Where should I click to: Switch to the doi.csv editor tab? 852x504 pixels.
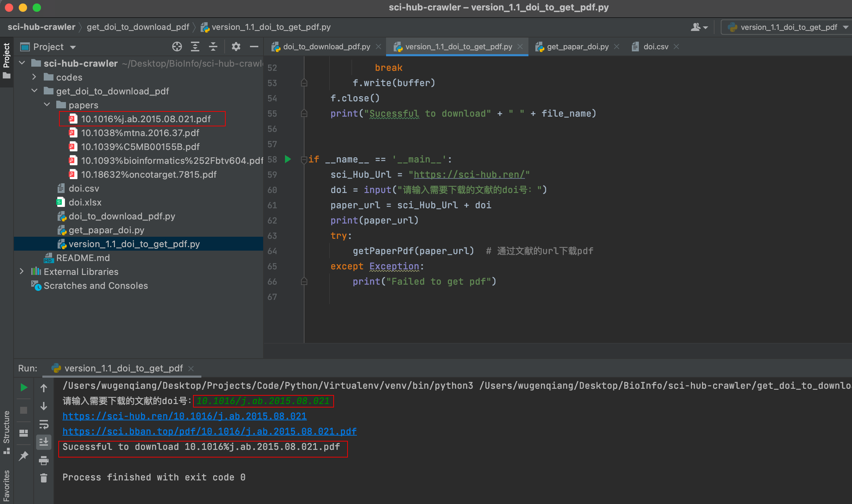click(x=654, y=46)
